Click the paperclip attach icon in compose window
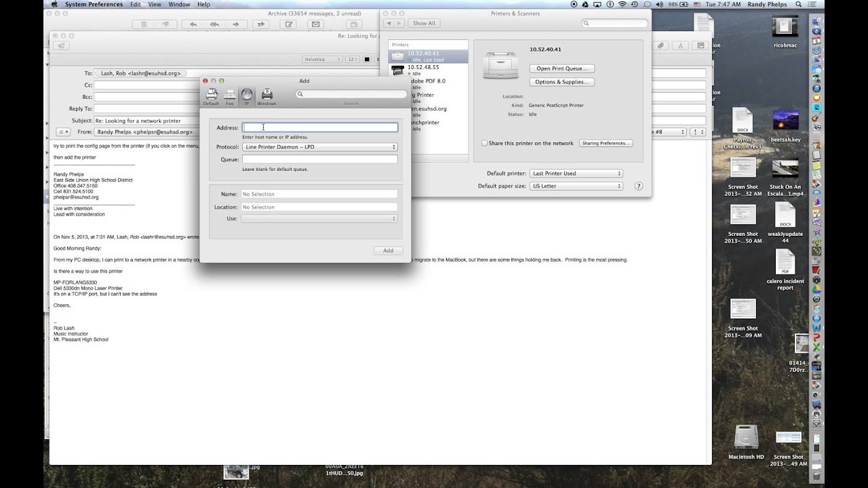 click(660, 45)
